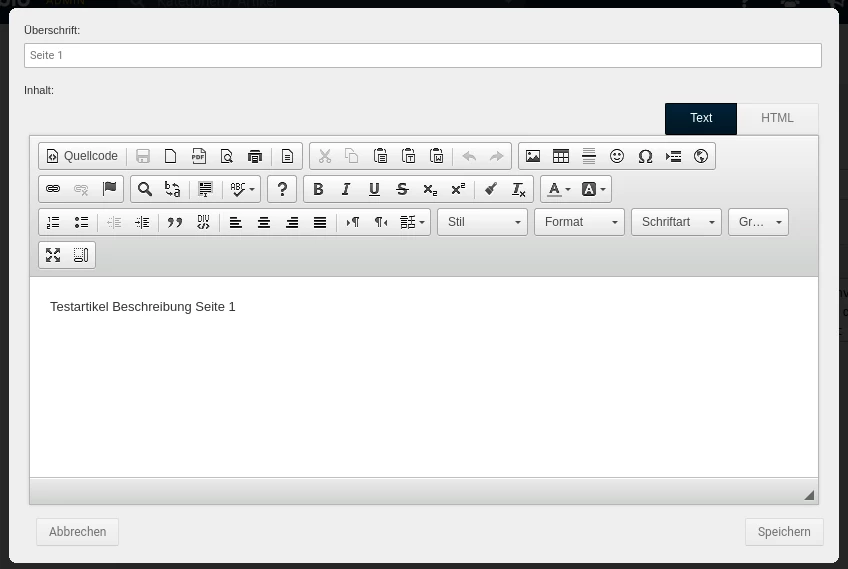Remove link with unlink icon
This screenshot has width=848, height=569.
[81, 189]
